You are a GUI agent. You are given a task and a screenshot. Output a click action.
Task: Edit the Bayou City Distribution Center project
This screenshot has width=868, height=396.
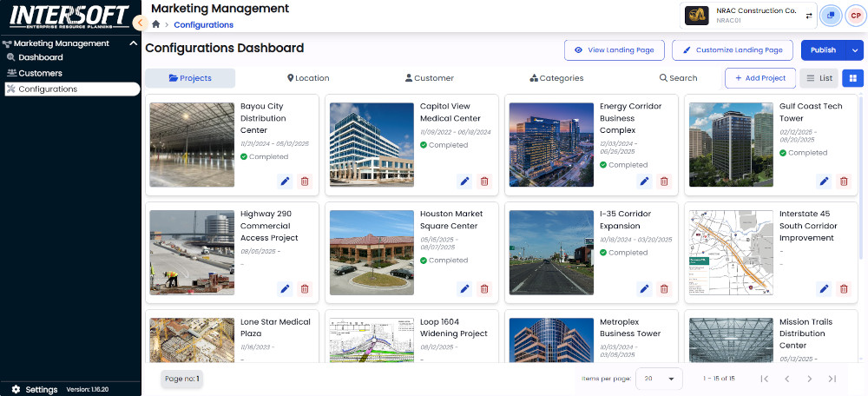tap(285, 181)
